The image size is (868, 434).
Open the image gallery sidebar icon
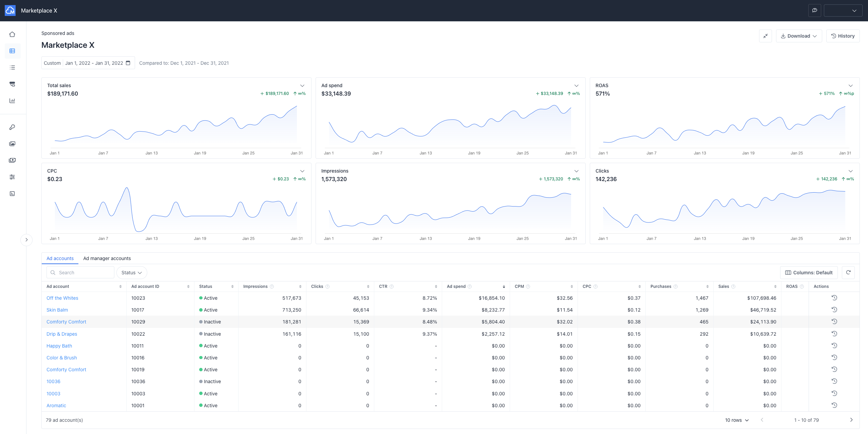12,143
